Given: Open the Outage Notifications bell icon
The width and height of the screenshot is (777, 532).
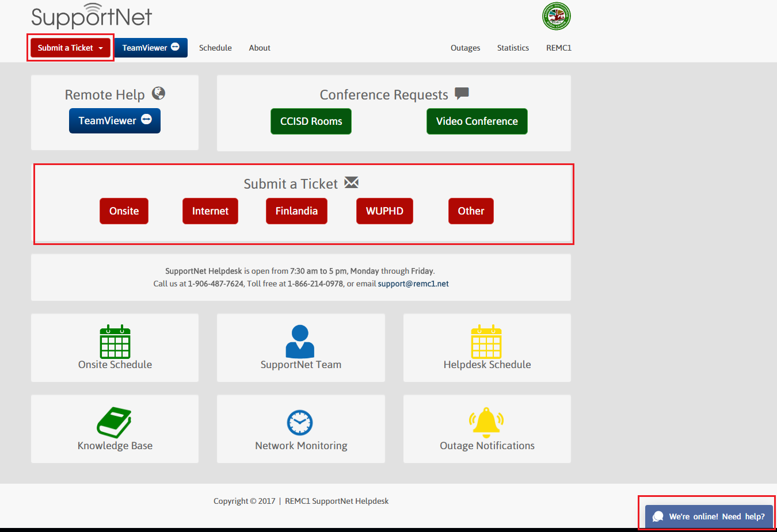Looking at the screenshot, I should pyautogui.click(x=486, y=423).
